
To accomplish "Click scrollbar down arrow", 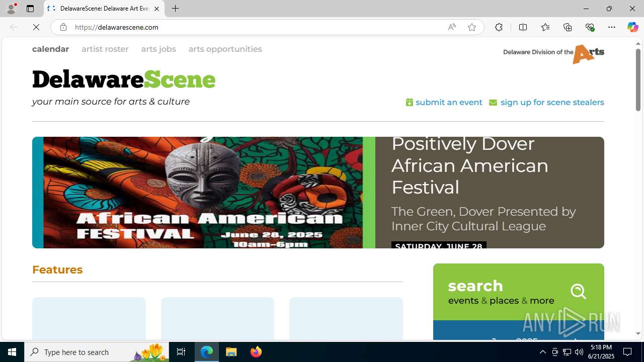I will click(x=638, y=334).
